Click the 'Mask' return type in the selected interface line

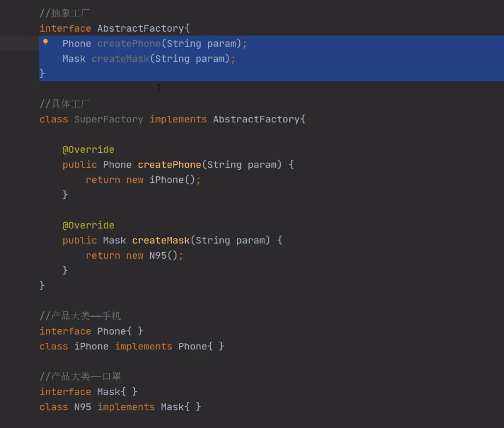(x=74, y=59)
